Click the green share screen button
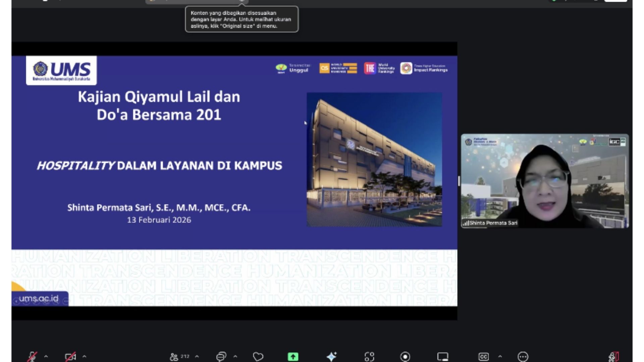 (x=293, y=357)
